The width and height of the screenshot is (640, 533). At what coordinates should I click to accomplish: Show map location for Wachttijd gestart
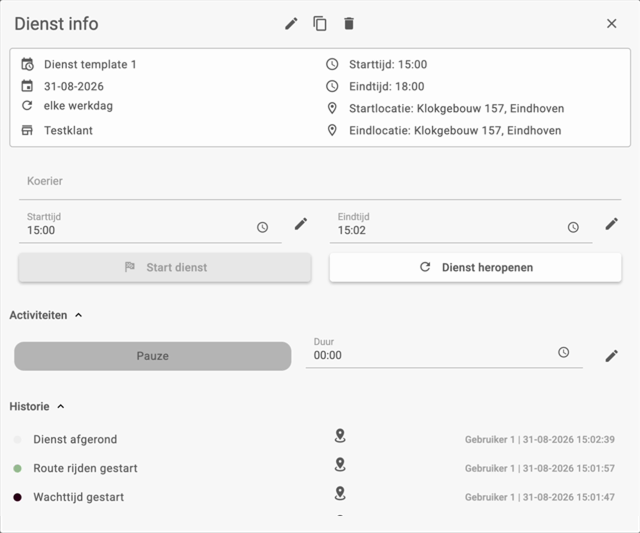click(340, 493)
